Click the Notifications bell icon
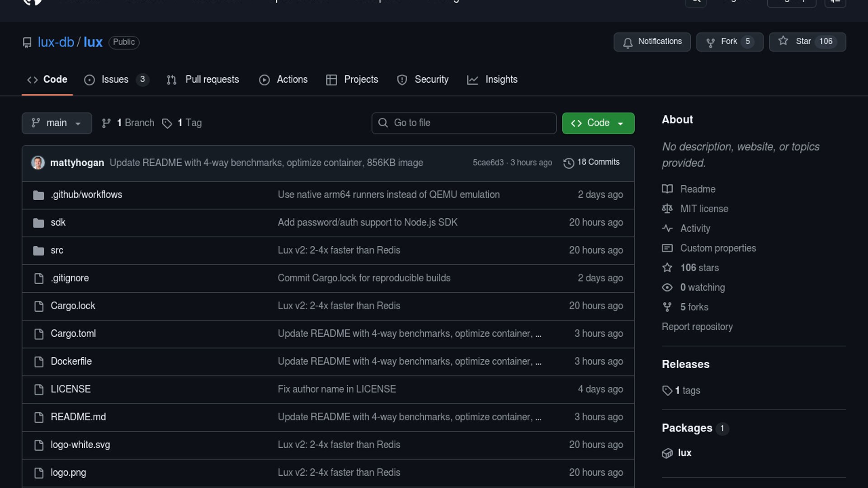868x488 pixels. [627, 42]
